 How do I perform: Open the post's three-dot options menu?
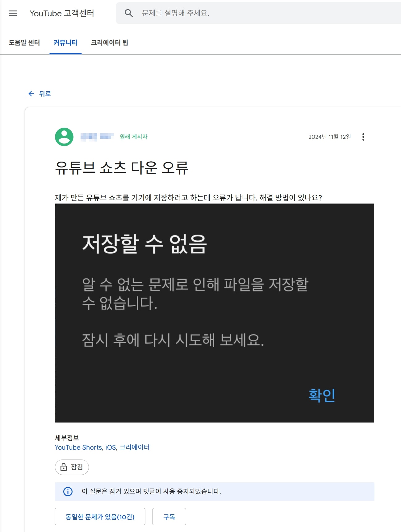pyautogui.click(x=363, y=137)
